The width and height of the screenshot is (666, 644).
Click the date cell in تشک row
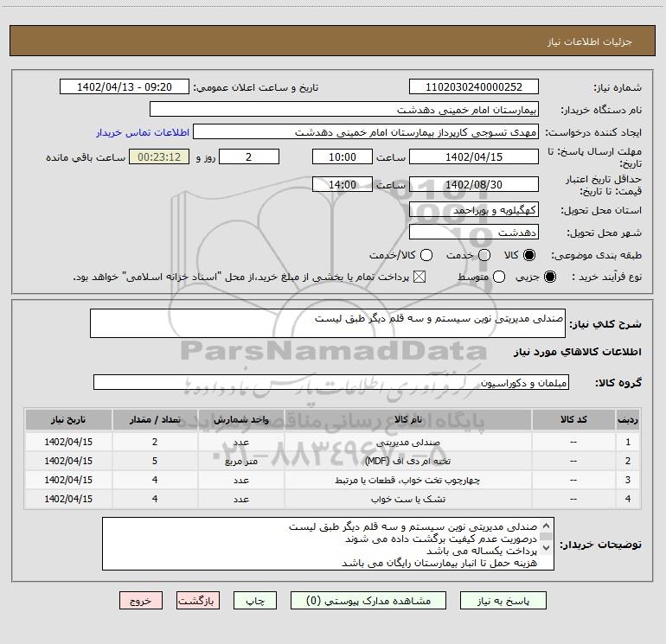68,500
